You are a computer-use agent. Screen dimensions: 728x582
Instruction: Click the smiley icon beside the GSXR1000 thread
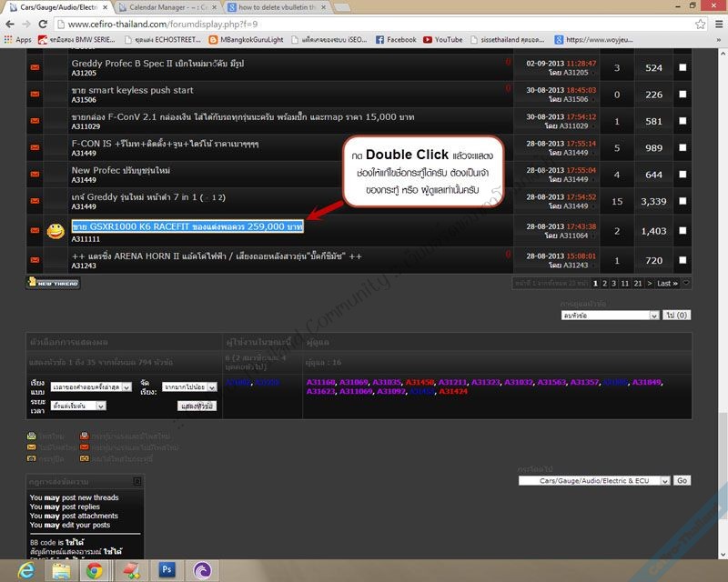click(x=54, y=231)
